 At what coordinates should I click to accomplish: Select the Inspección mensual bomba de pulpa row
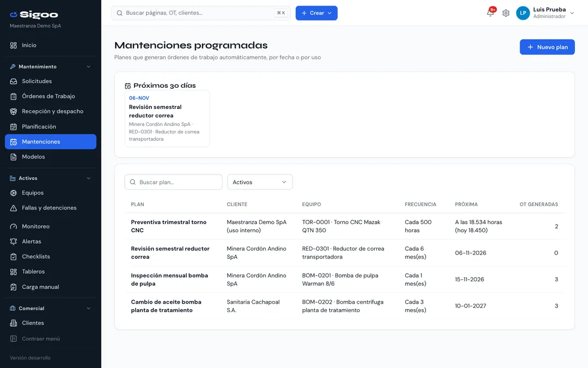(x=344, y=280)
